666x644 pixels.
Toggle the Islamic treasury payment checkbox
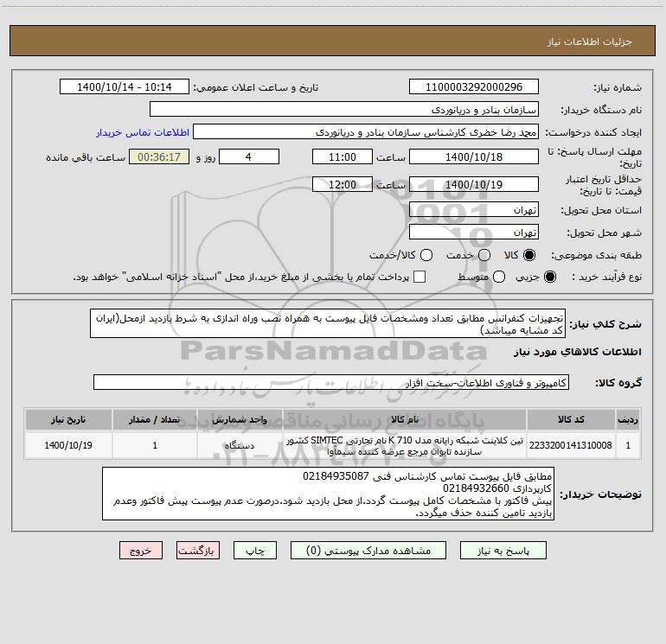[x=419, y=277]
